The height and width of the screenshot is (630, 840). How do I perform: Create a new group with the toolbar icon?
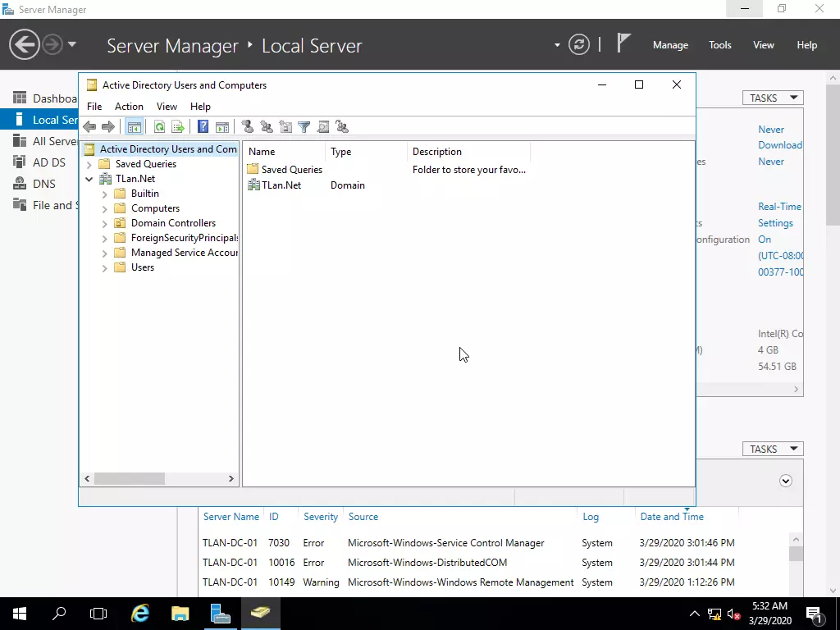pos(267,127)
